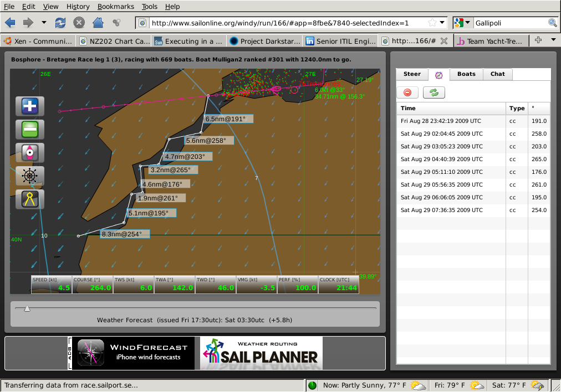The height and width of the screenshot is (392, 561).
Task: Open the Bookmarks menu
Action: tap(115, 7)
